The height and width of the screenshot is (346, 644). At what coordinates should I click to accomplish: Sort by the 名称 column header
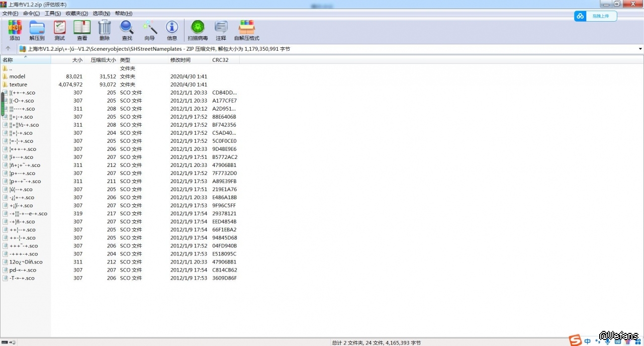coord(26,60)
